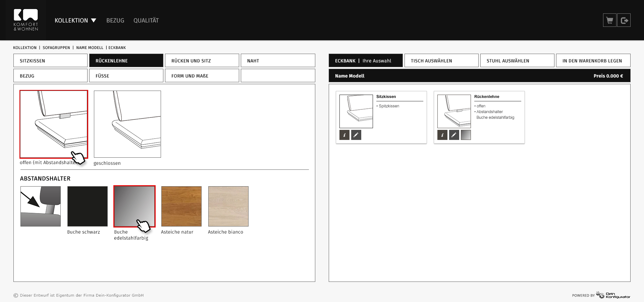Screen dimensions: 644x302
Task: Expand the Kollektion dropdown menu
Action: [75, 20]
